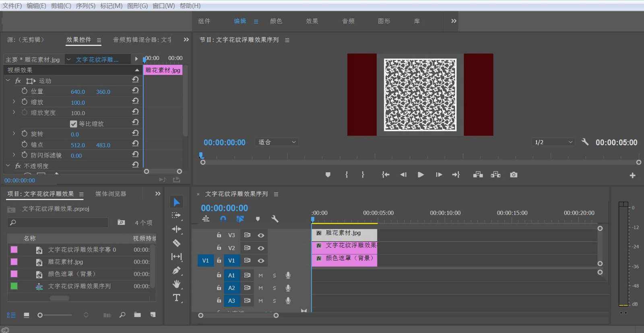Viewport: 644px width, 333px height.
Task: Open the 序列(S) menu
Action: [x=85, y=6]
